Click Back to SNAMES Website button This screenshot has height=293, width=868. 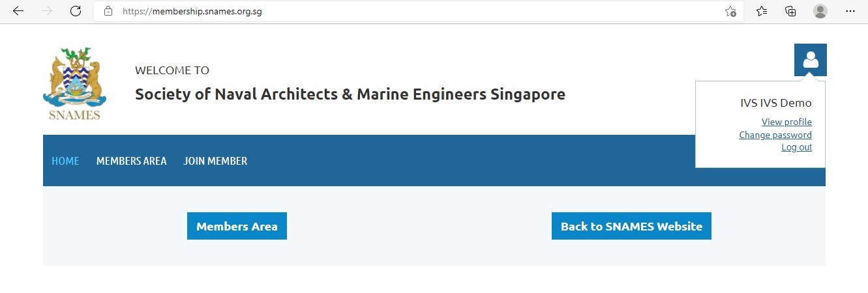631,226
